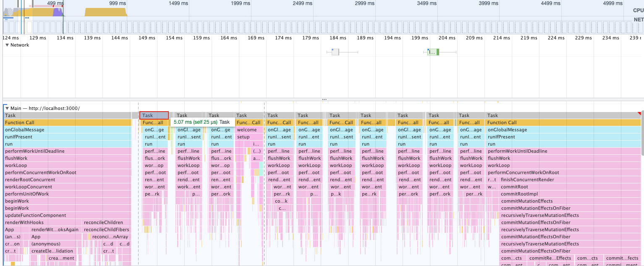Click the purple rendering peak in CPU overview
This screenshot has width=644, height=266.
[58, 12]
